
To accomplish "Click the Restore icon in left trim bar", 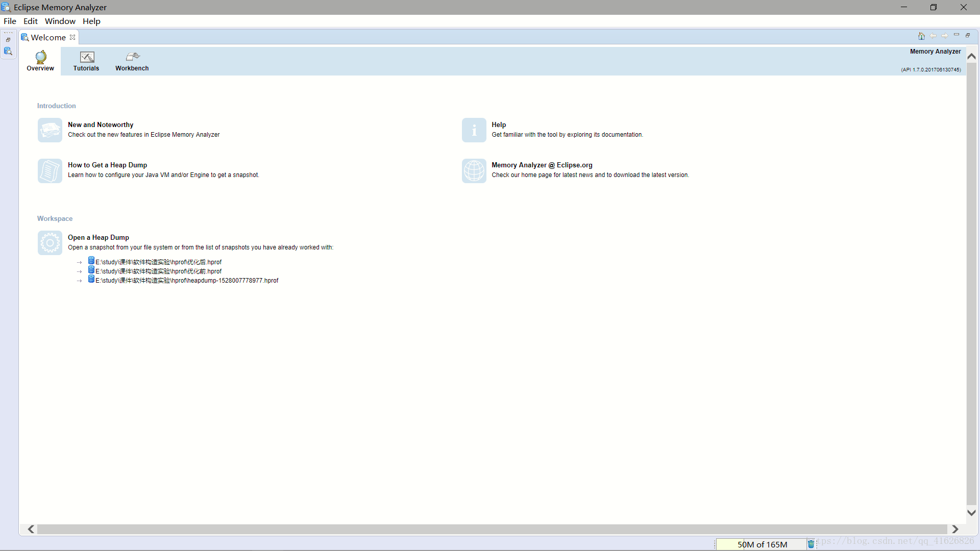I will (x=8, y=40).
